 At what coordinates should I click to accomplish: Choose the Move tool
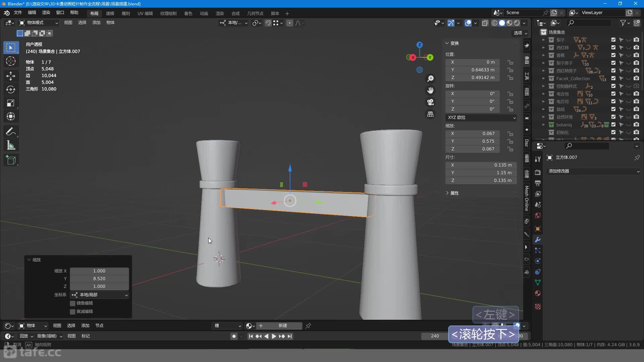click(x=11, y=75)
